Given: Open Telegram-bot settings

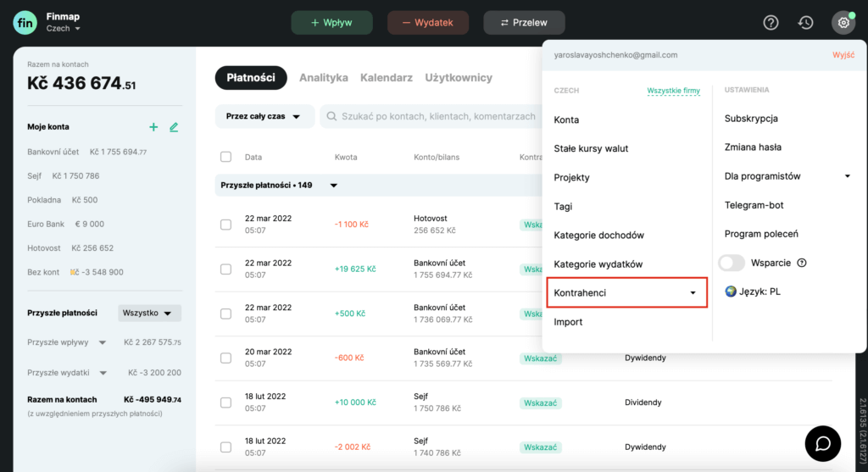Looking at the screenshot, I should point(754,205).
